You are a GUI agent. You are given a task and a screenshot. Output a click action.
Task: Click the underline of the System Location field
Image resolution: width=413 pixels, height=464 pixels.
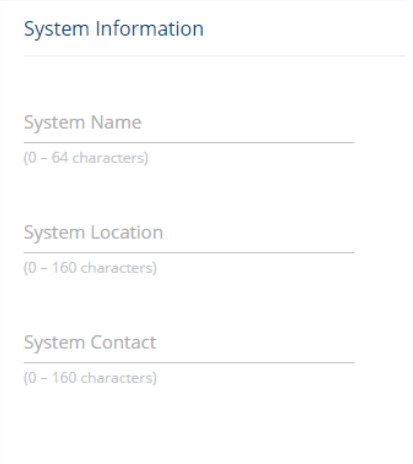(189, 253)
